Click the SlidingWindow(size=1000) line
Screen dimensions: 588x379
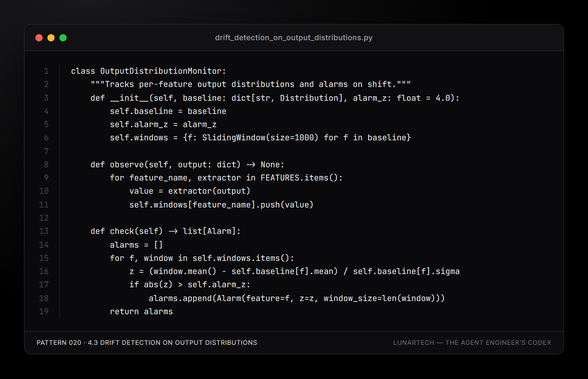coord(260,138)
